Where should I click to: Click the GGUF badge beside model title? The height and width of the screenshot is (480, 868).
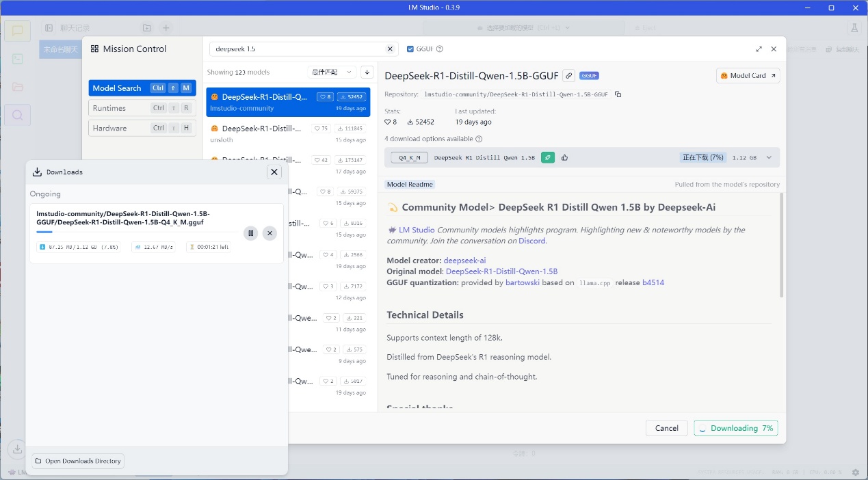pos(589,76)
